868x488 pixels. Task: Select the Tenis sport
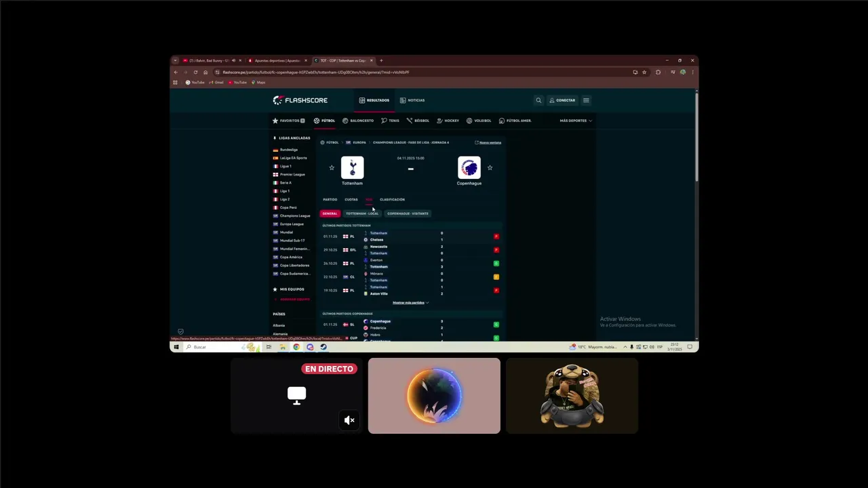tap(390, 121)
